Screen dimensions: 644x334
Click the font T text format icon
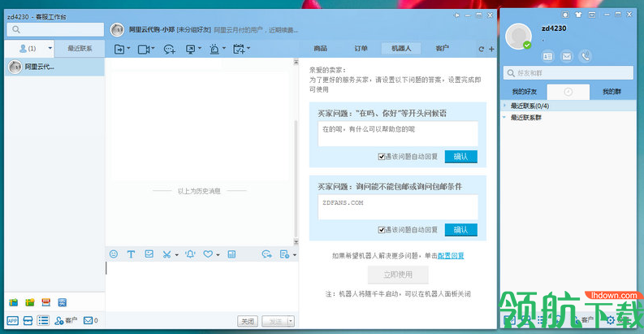click(131, 254)
